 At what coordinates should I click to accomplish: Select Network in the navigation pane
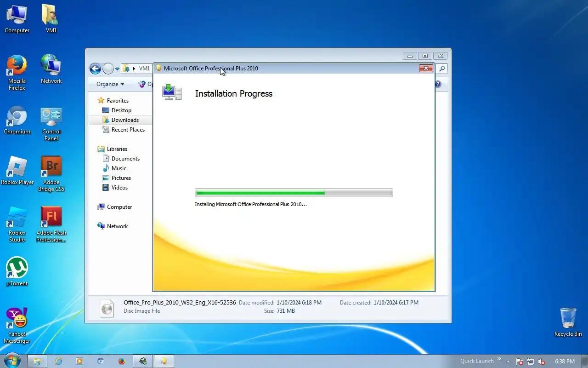click(117, 226)
